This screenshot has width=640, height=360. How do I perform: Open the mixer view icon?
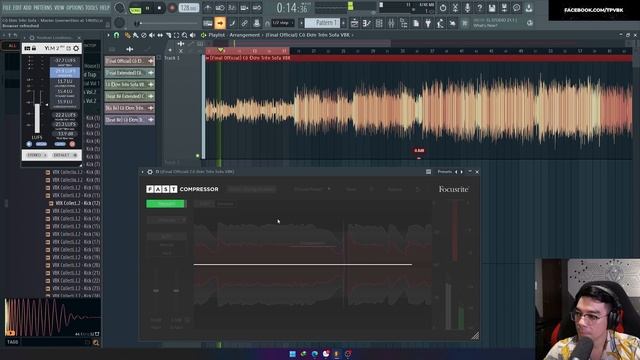tap(391, 23)
